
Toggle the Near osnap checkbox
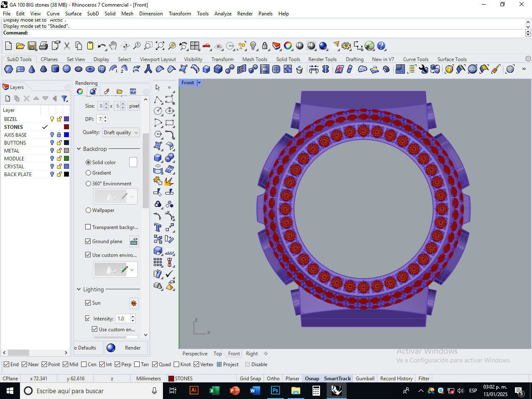tap(25, 365)
